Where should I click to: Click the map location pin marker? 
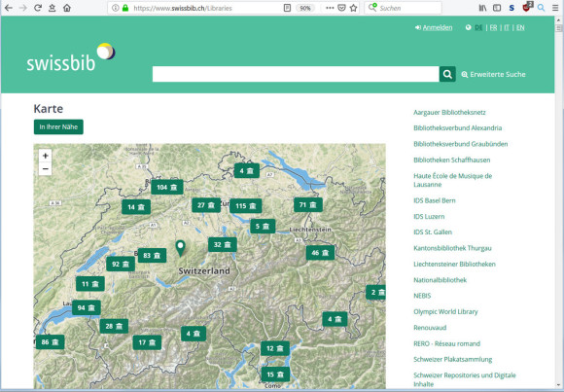(180, 248)
